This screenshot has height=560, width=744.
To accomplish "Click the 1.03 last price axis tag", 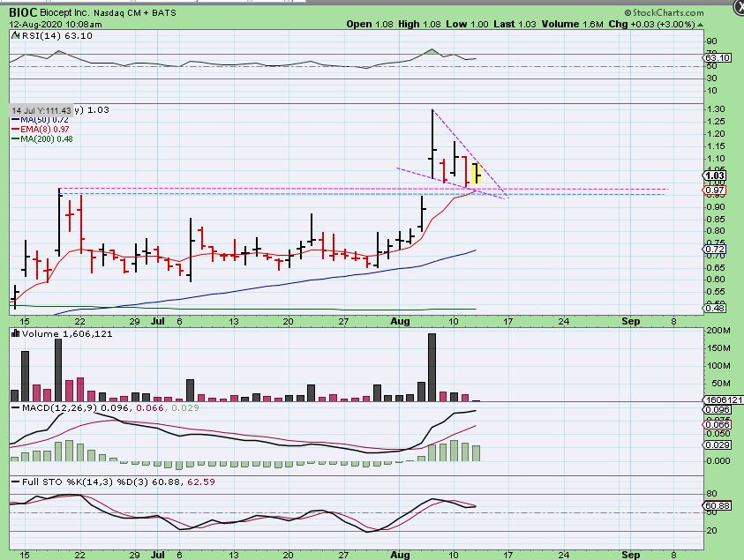I will [715, 175].
